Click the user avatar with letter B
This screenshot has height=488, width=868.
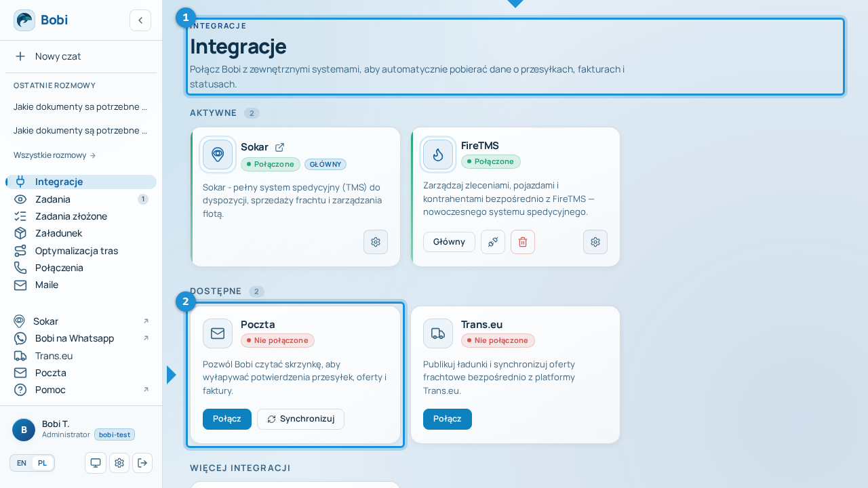coord(24,430)
